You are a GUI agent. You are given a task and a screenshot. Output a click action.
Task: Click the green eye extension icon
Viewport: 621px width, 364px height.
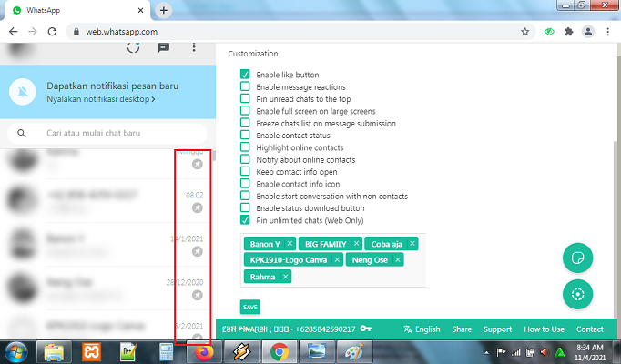tap(549, 32)
